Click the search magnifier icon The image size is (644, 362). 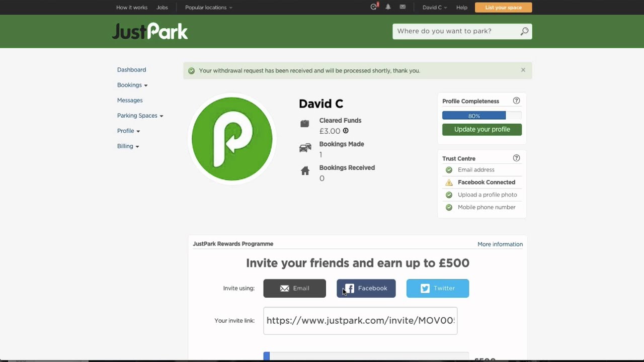coord(524,31)
